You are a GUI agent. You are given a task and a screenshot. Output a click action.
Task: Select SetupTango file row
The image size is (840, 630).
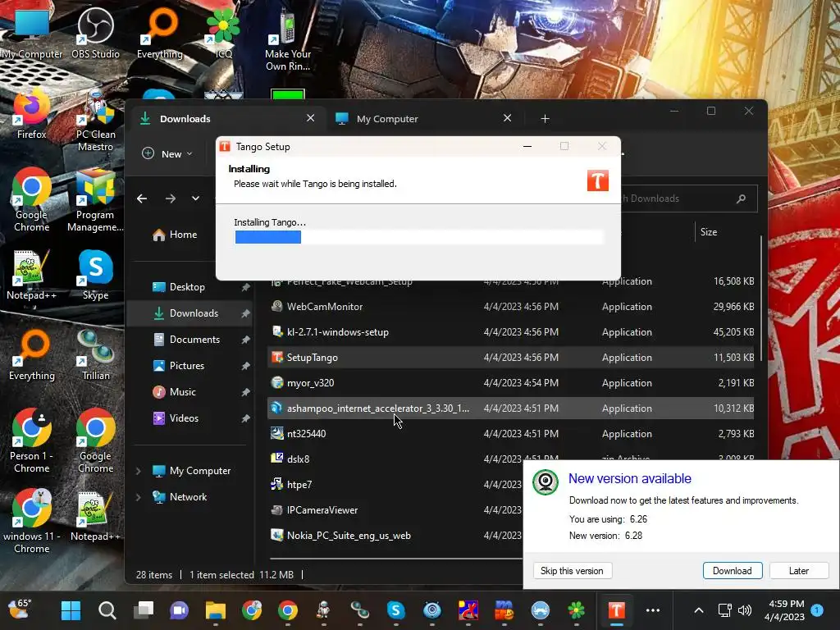coord(510,358)
